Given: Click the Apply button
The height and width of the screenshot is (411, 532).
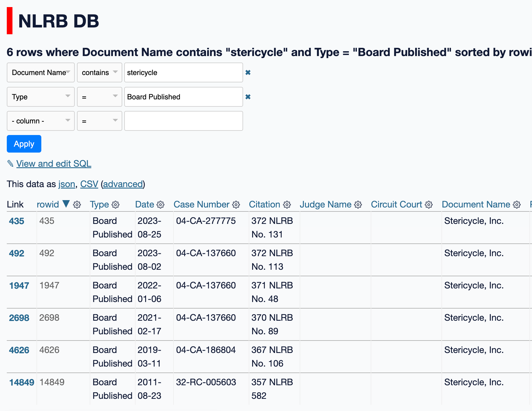Looking at the screenshot, I should [24, 144].
